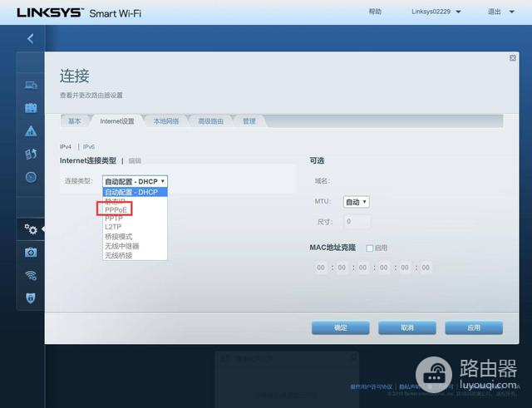
Task: Open the 连接类型 dropdown
Action: [x=135, y=181]
